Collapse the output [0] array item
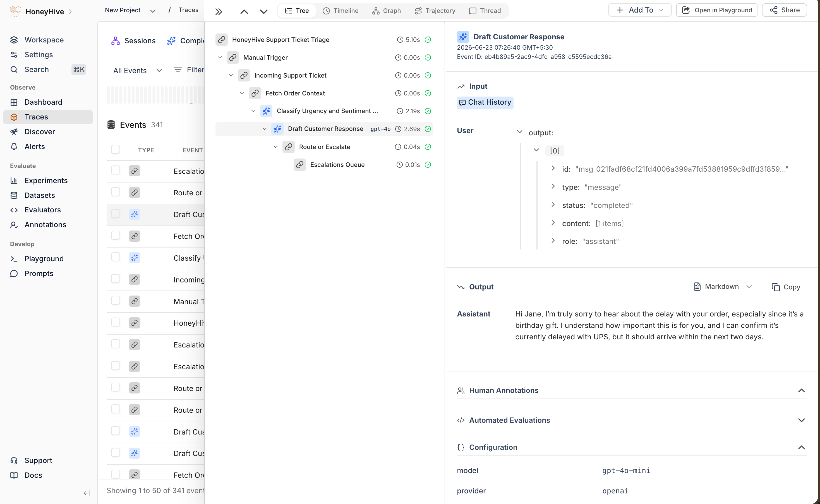820x504 pixels. (536, 150)
